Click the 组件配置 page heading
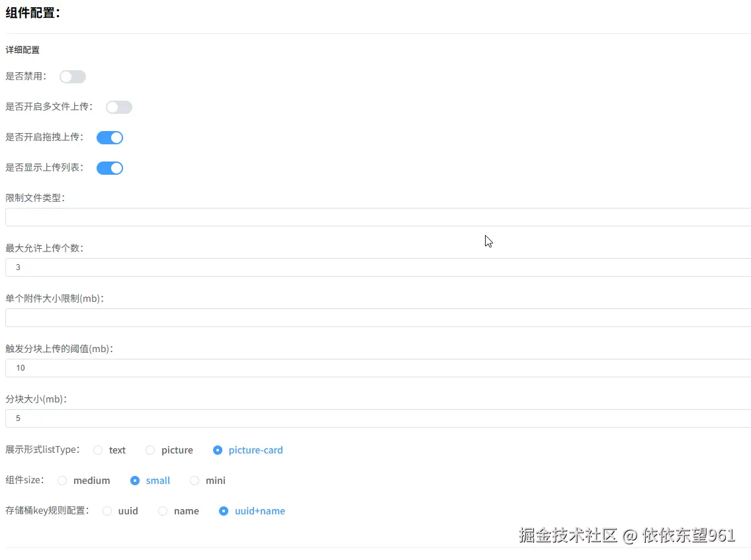Image resolution: width=751 pixels, height=560 pixels. pyautogui.click(x=34, y=12)
